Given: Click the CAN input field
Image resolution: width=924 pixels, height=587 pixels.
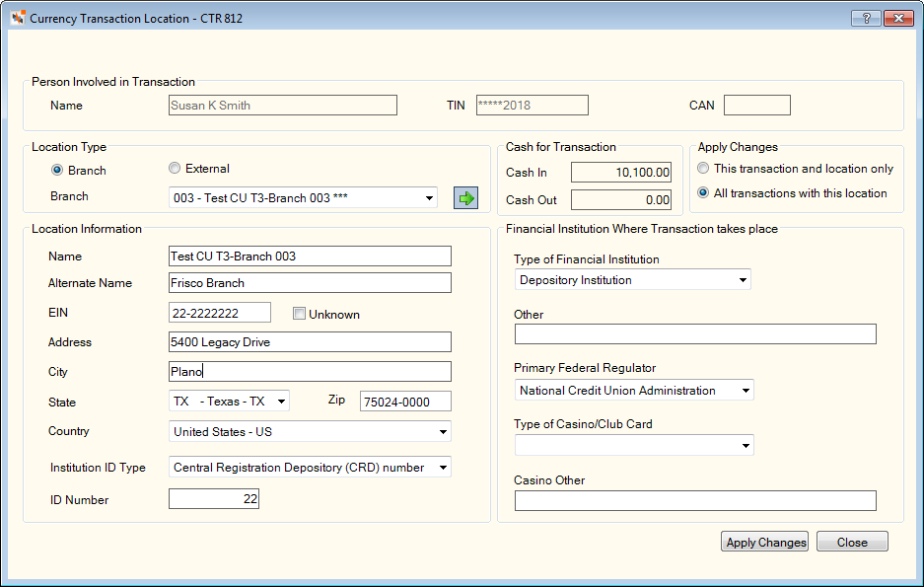Looking at the screenshot, I should pos(756,106).
